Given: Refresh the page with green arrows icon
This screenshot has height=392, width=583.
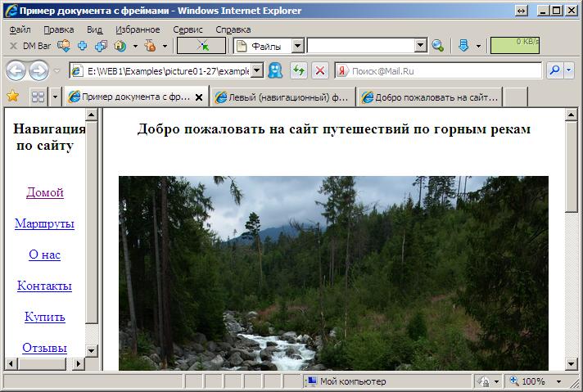Looking at the screenshot, I should coord(299,70).
